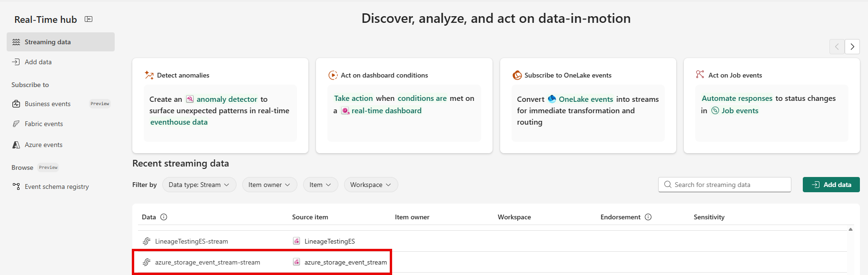The width and height of the screenshot is (868, 275).
Task: Open the Workspace filter dropdown
Action: 371,185
